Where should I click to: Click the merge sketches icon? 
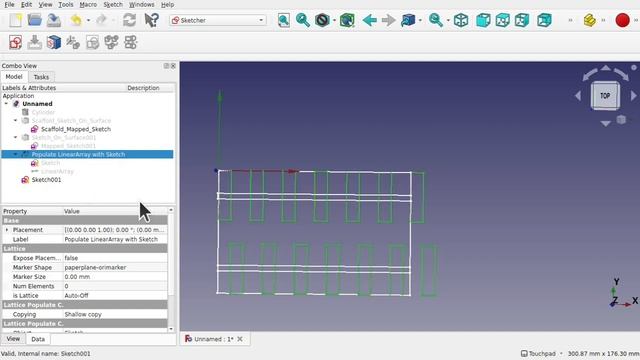[111, 42]
